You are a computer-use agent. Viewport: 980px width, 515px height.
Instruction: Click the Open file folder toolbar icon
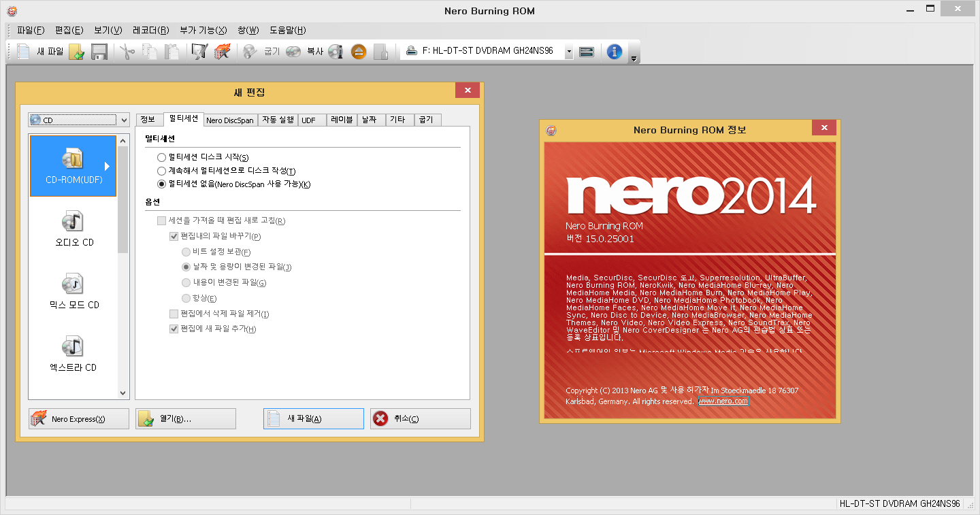[x=77, y=52]
